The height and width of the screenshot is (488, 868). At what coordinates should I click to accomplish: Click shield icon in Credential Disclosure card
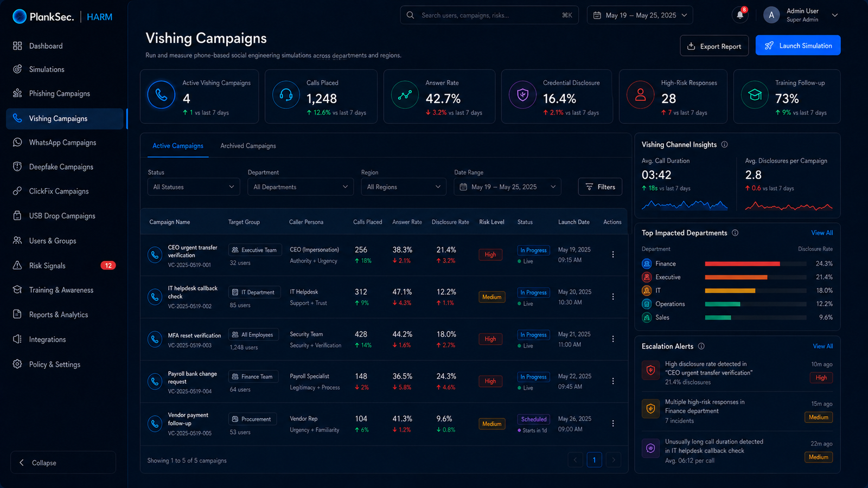[x=522, y=95]
